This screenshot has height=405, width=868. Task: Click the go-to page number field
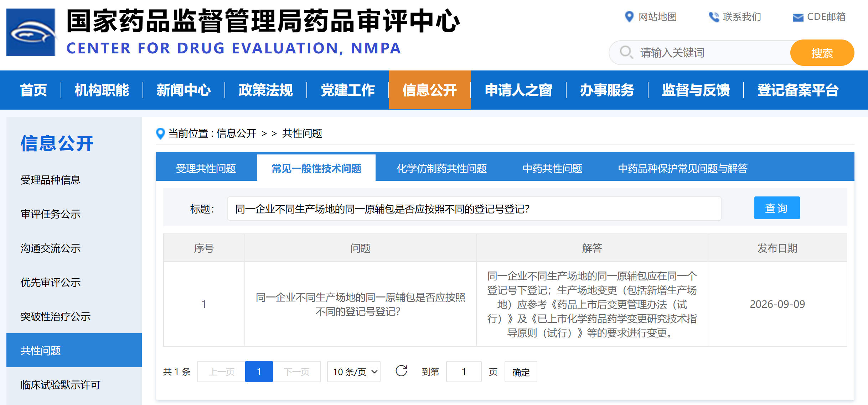coord(464,372)
